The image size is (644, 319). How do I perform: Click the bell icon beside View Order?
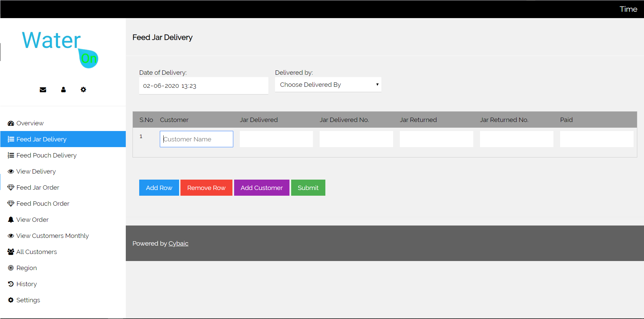click(x=11, y=220)
